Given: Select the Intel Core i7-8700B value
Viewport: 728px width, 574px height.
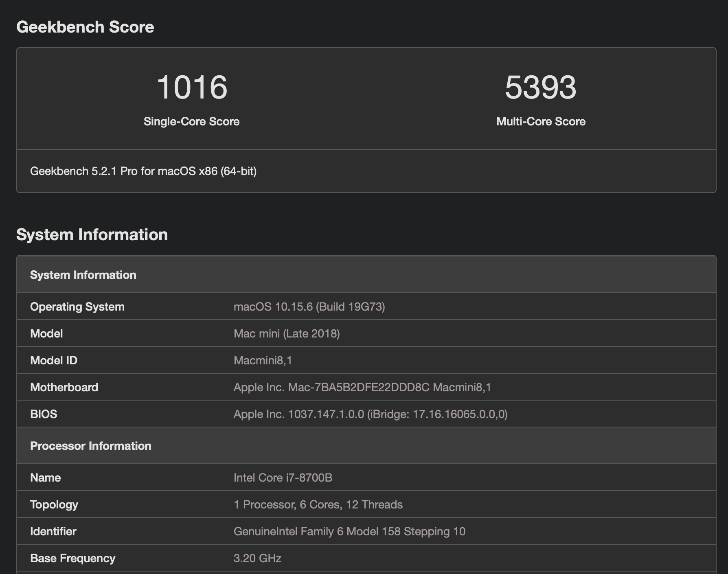Looking at the screenshot, I should (283, 478).
